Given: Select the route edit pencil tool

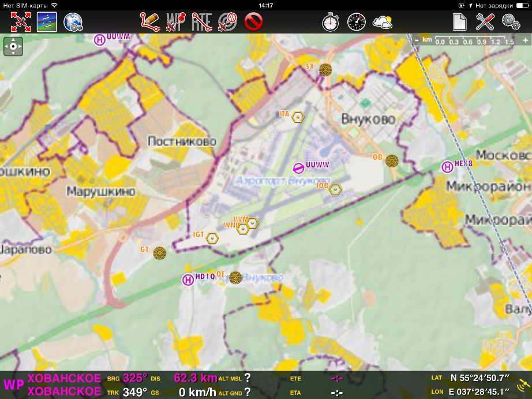Looking at the screenshot, I should (x=149, y=22).
